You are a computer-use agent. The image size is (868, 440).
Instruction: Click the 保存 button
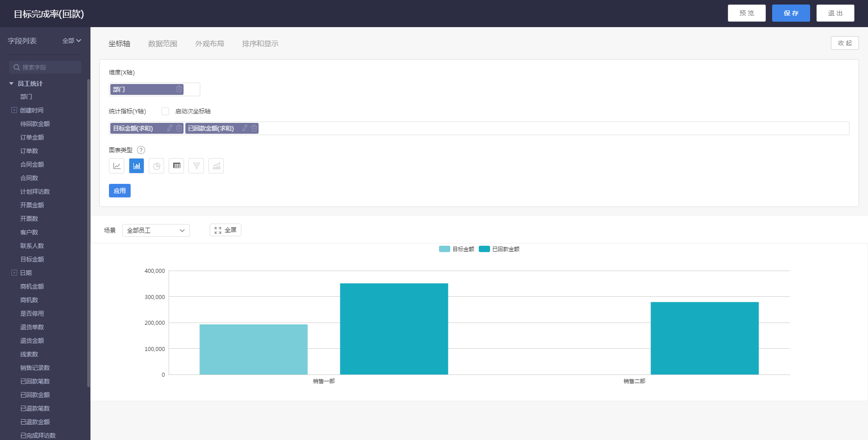tap(791, 13)
